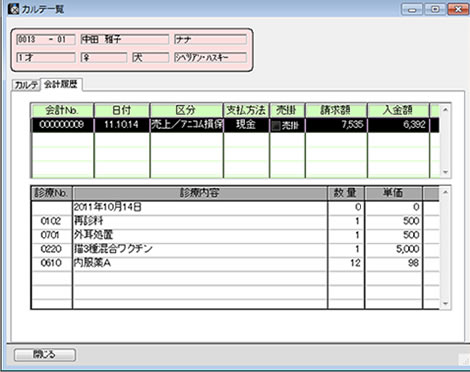
Task: Click the 支払方法 column header
Action: pyautogui.click(x=246, y=110)
